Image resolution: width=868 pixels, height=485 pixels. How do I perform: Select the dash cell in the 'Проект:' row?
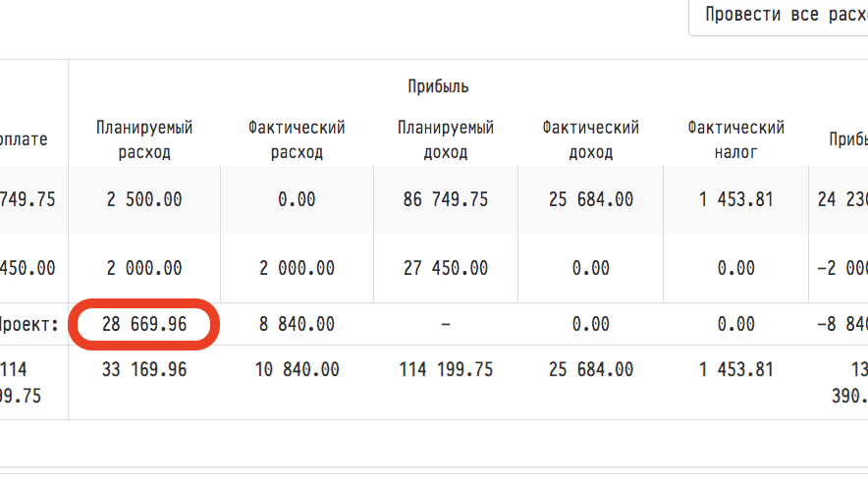click(x=446, y=324)
